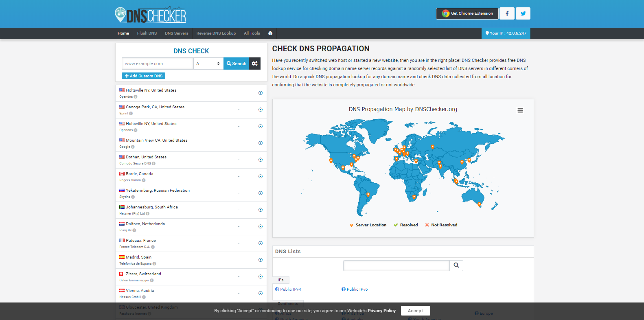Click Zizers, Switzerland server name
Screen dimensions: 644x320
[x=144, y=274]
